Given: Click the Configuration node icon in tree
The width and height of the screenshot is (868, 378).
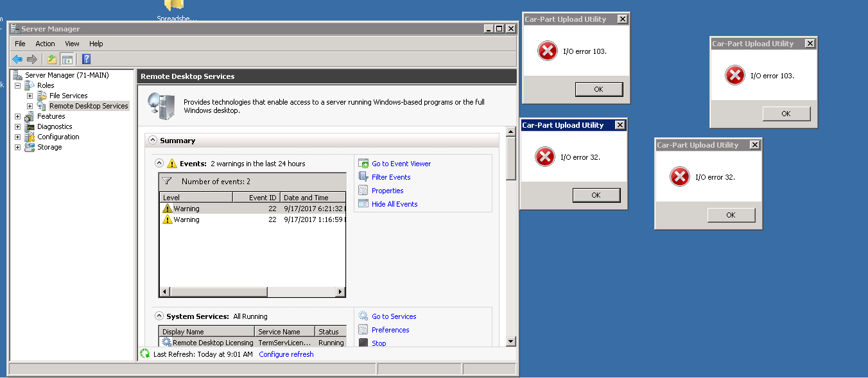Looking at the screenshot, I should pyautogui.click(x=30, y=137).
